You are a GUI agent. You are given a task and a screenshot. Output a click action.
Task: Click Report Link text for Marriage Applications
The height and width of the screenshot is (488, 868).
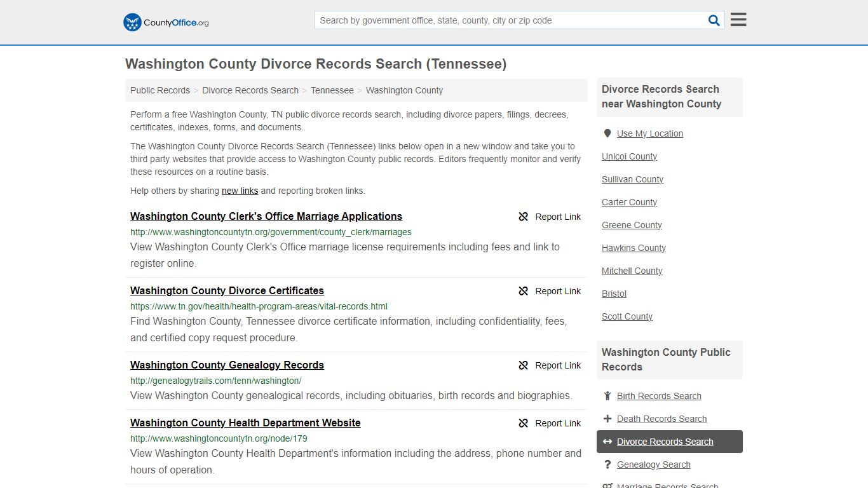pos(558,217)
